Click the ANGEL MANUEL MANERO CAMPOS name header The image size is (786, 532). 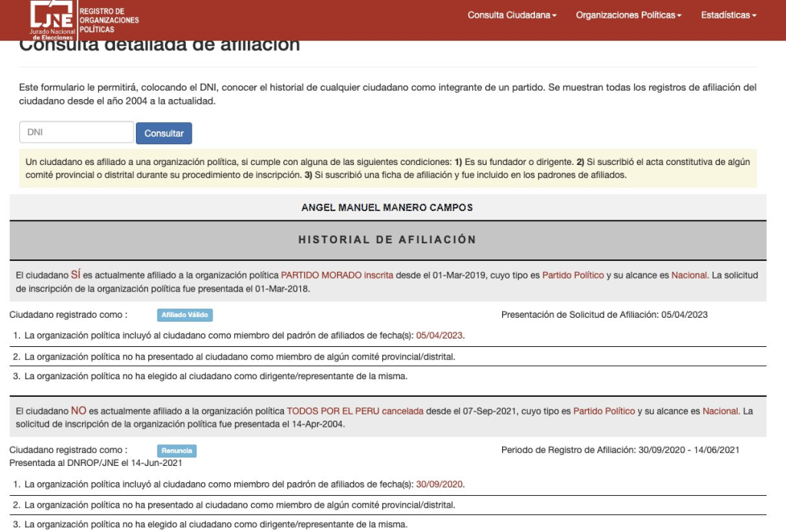[388, 207]
